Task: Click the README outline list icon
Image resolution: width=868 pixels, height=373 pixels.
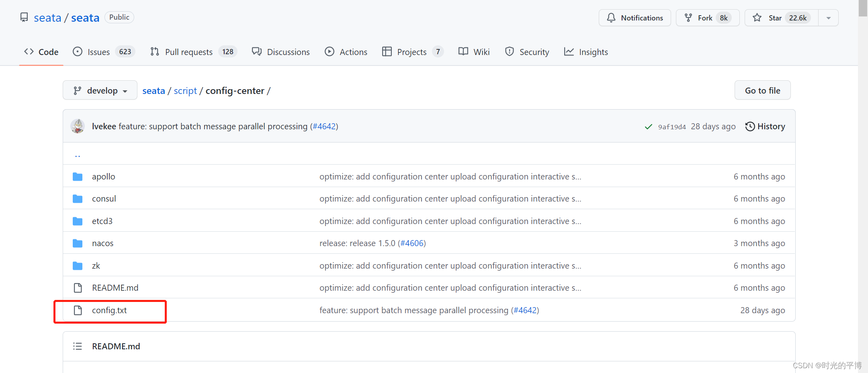Action: coord(78,346)
